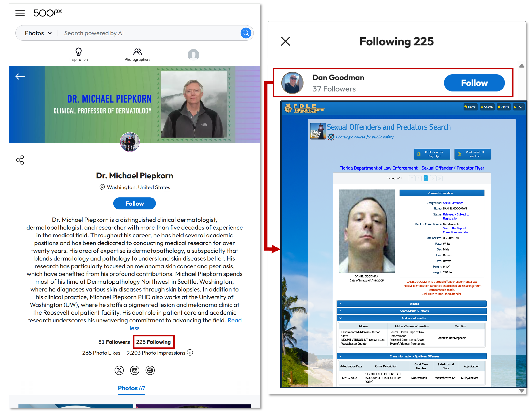Open 'Sexual Offenders and Predators Search' heading
532x411 pixels.
[389, 127]
